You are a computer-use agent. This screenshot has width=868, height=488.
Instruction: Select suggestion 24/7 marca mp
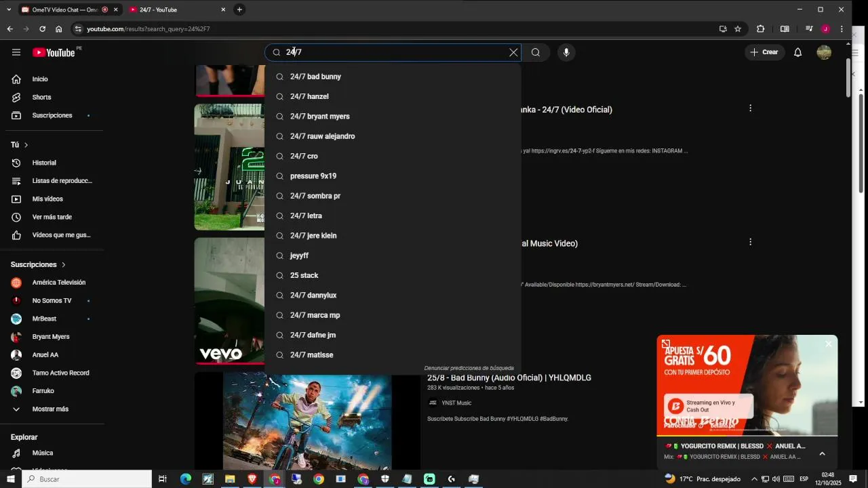point(393,315)
